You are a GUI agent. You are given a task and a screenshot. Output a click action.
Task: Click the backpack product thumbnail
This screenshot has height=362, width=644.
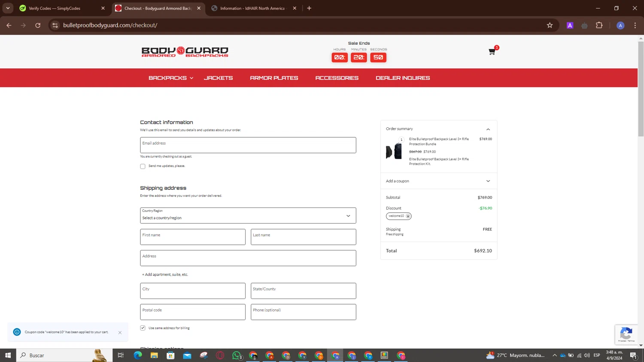[394, 151]
